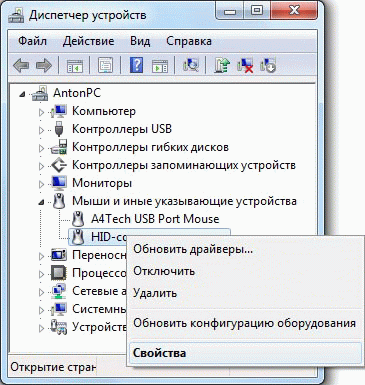Click the AntonPC computer icon
The image size is (365, 385).
pyautogui.click(x=40, y=93)
